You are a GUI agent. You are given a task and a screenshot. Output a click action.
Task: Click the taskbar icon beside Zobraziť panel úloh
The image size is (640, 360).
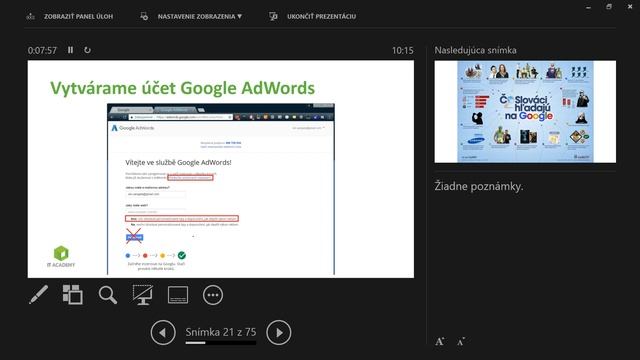click(x=31, y=16)
